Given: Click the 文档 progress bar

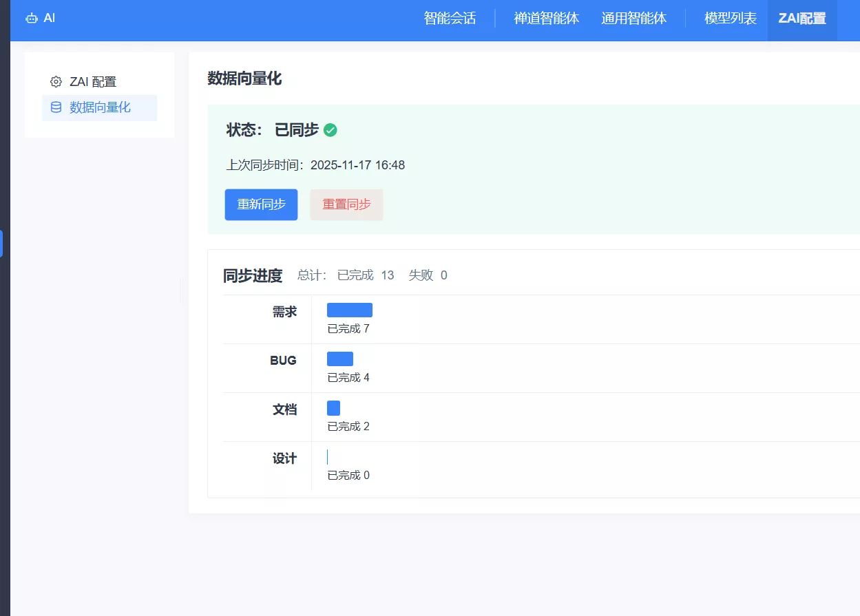Looking at the screenshot, I should click(x=333, y=407).
